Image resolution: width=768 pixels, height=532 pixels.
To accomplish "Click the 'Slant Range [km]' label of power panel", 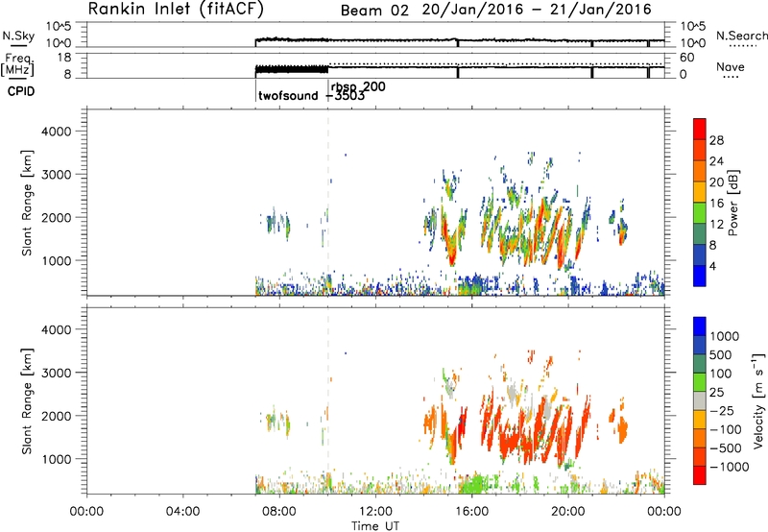I will tap(27, 203).
